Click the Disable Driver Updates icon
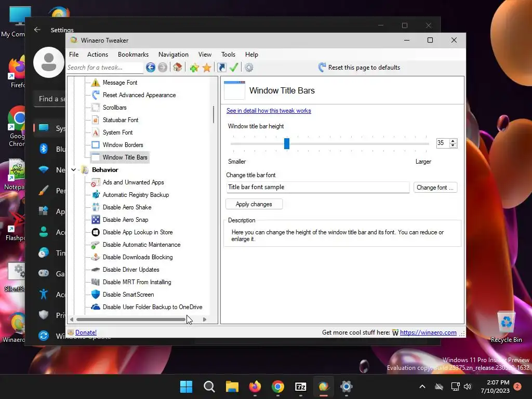 [x=96, y=270]
